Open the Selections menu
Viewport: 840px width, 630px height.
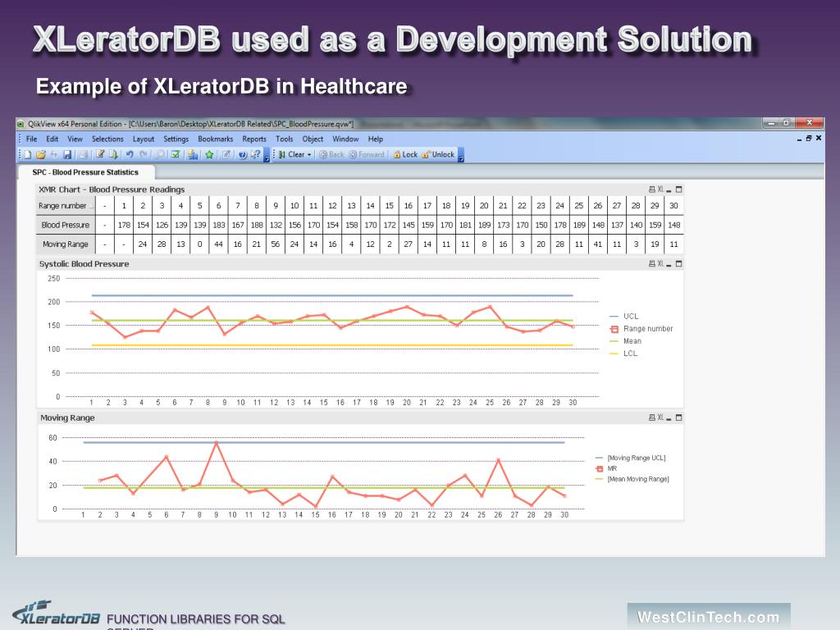(x=107, y=139)
